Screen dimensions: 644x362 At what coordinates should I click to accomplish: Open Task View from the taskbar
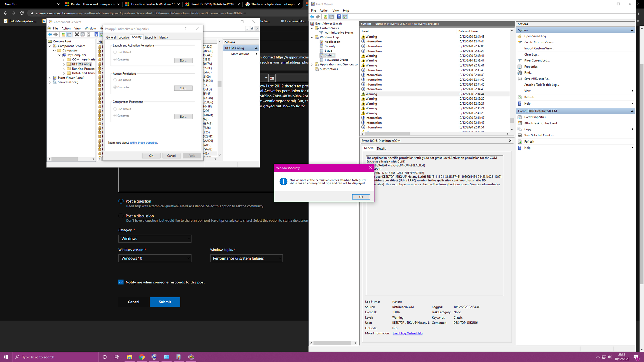117,357
